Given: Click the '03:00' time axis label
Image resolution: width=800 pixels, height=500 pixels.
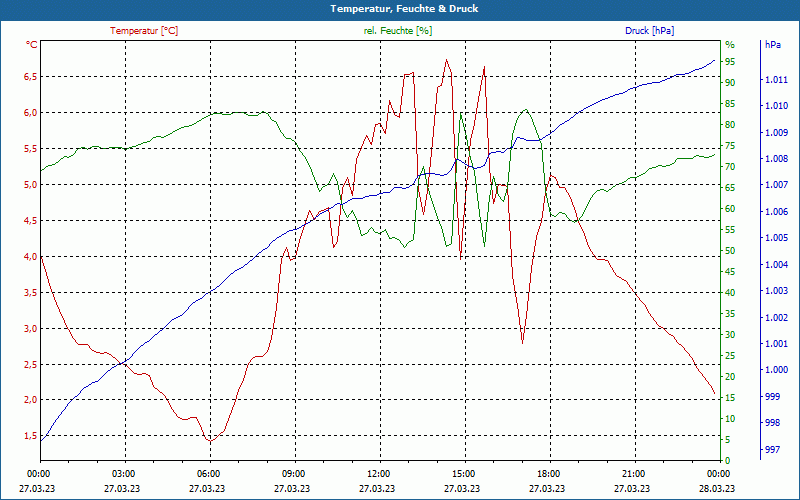Looking at the screenshot, I should [x=122, y=474].
